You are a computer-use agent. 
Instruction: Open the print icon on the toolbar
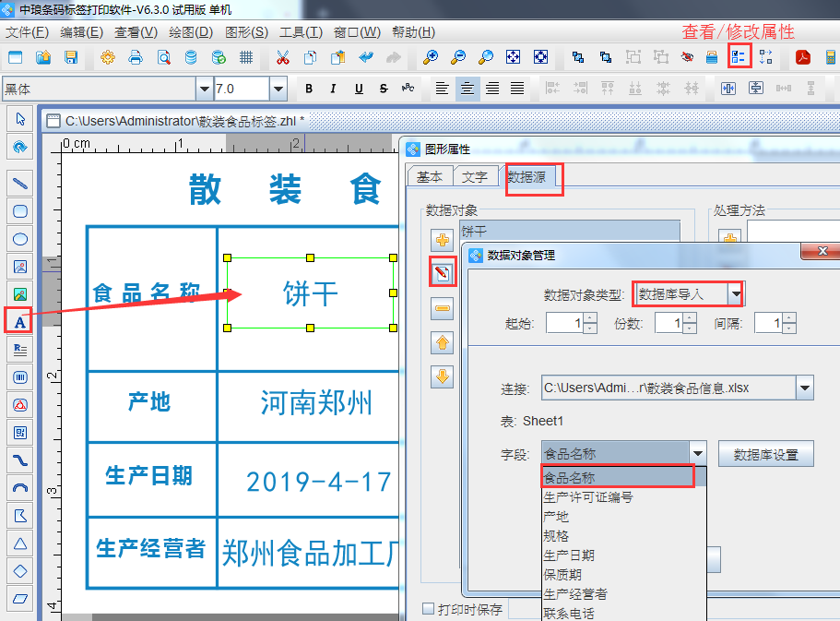[135, 56]
